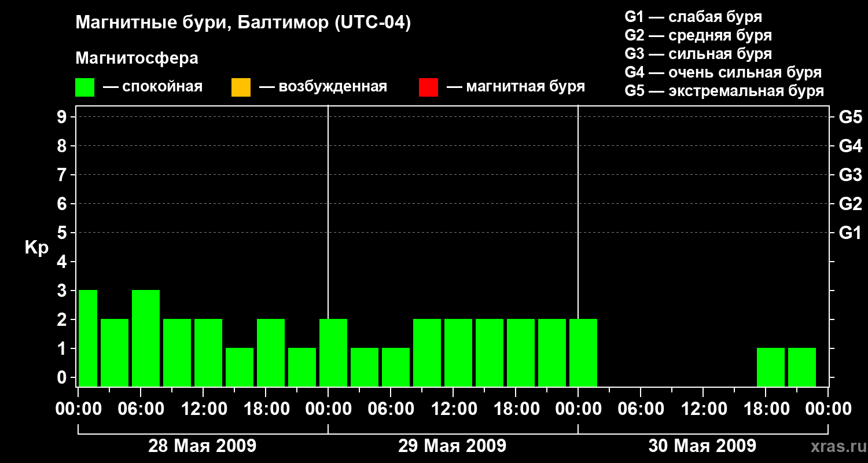The width and height of the screenshot is (868, 463).
Task: Click the 'G4' right axis label
Action: tap(851, 146)
